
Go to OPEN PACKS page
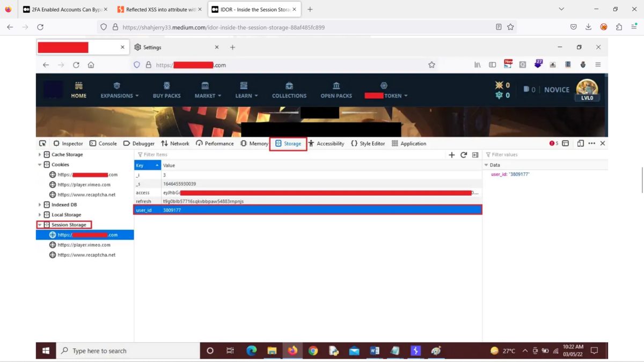click(x=336, y=90)
